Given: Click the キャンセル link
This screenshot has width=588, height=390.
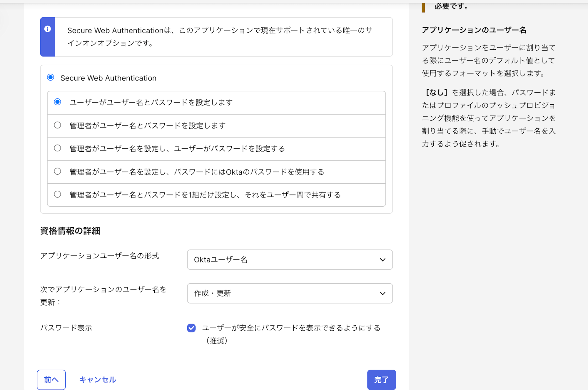Looking at the screenshot, I should click(97, 379).
